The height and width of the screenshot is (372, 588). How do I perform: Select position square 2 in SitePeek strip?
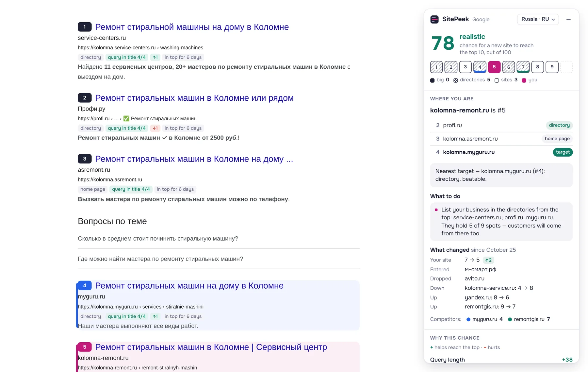[451, 67]
